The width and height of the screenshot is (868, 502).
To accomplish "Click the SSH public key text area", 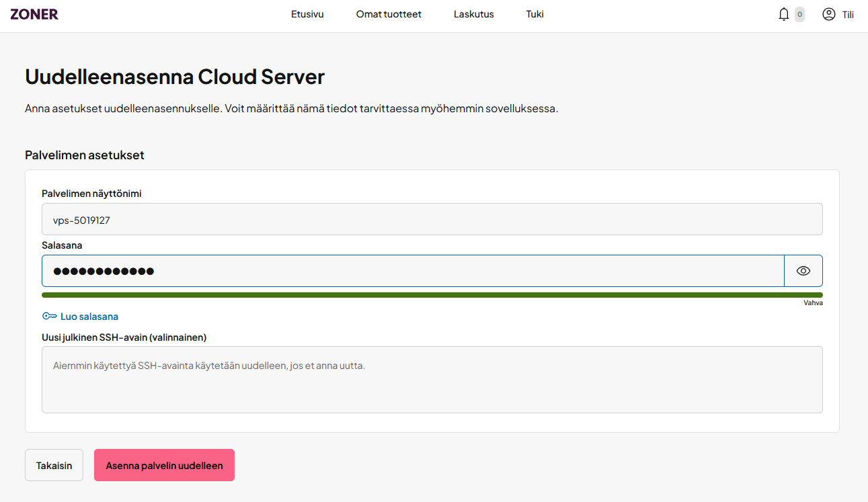I will 432,380.
